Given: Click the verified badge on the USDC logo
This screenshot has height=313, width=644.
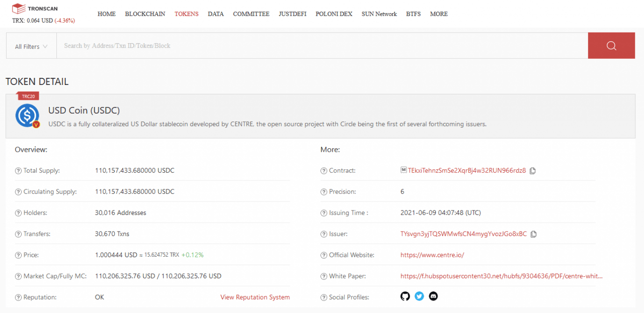Looking at the screenshot, I should coord(36,125).
